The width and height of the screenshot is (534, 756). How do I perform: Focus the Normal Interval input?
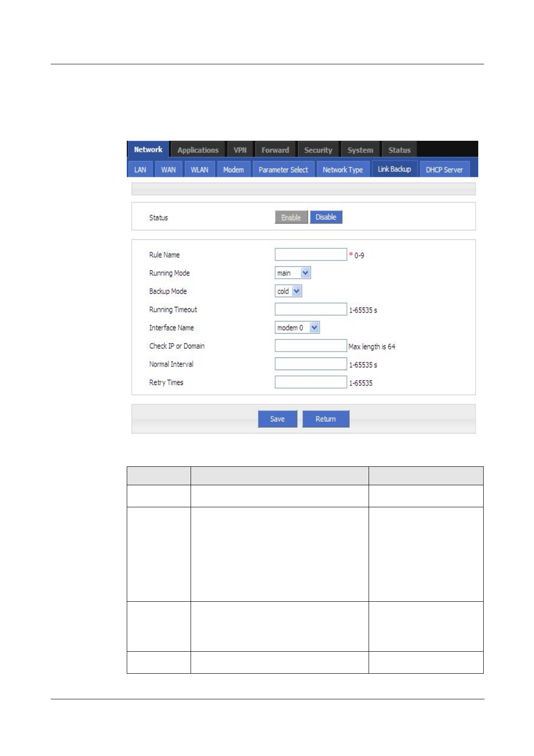[x=311, y=364]
